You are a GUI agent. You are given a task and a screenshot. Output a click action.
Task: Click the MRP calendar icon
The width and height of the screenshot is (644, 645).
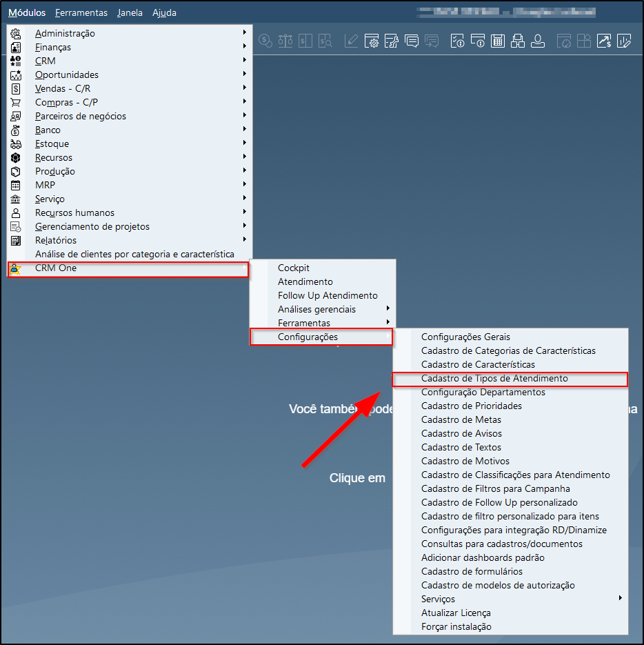[x=16, y=185]
